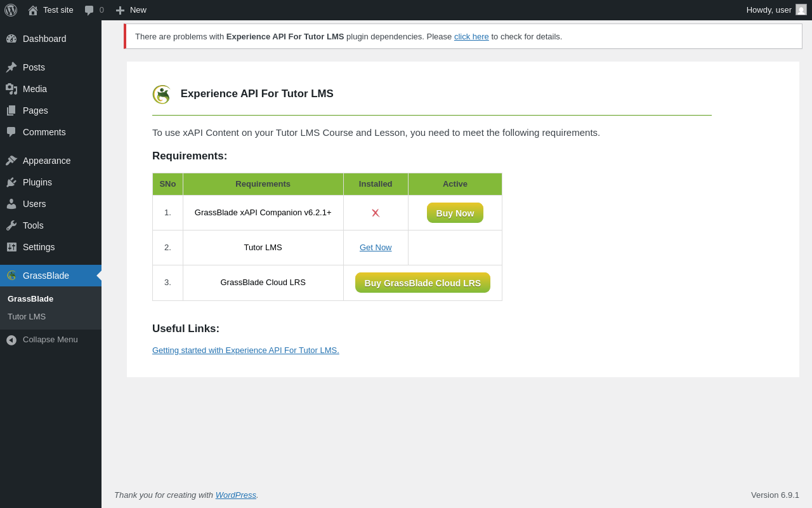Click the Requirements: heading above the table

pyautogui.click(x=190, y=156)
